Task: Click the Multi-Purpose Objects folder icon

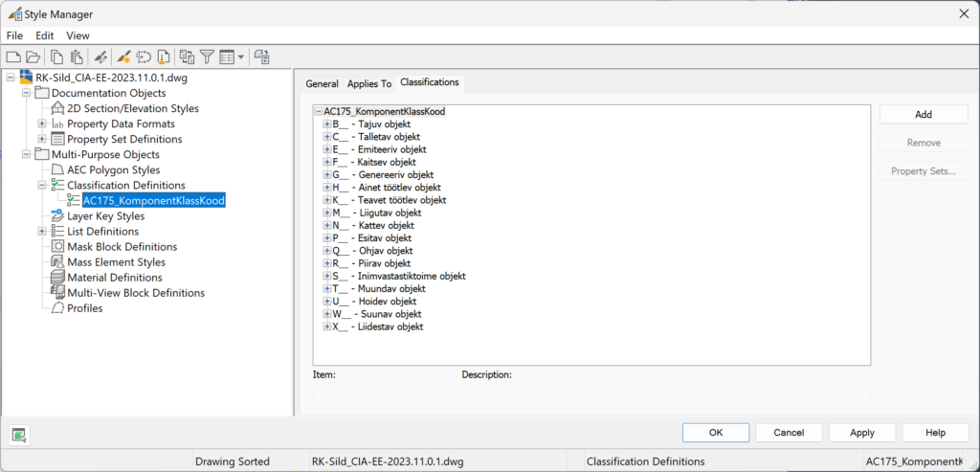Action: (x=42, y=154)
